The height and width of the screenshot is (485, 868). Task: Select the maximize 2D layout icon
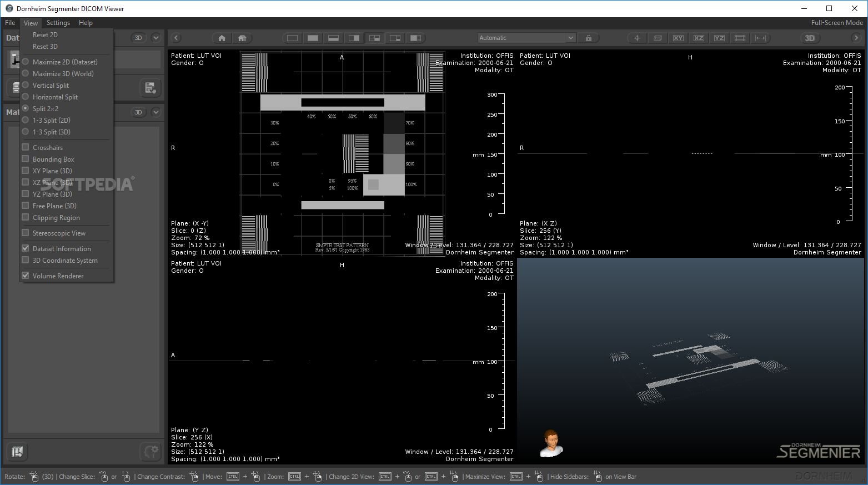[x=292, y=38]
